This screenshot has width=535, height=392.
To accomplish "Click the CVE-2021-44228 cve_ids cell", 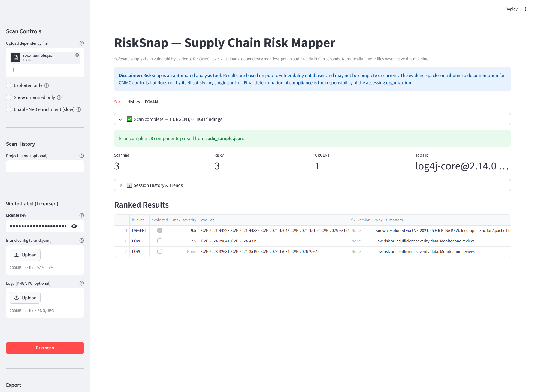I will (274, 230).
